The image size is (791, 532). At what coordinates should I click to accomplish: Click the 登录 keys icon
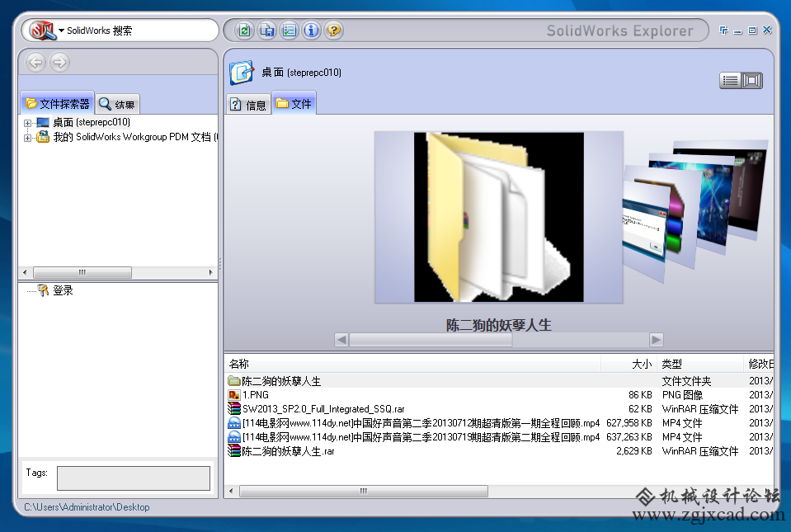tap(44, 290)
